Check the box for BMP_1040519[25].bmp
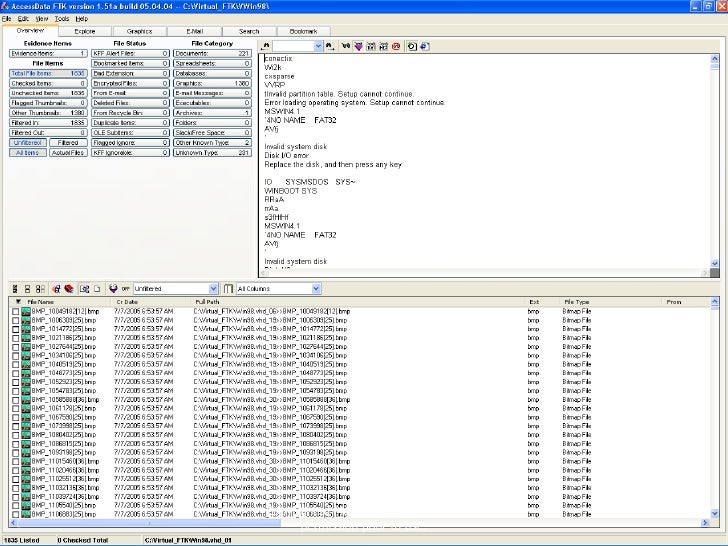Viewport: 728px width, 546px height. tap(16, 364)
